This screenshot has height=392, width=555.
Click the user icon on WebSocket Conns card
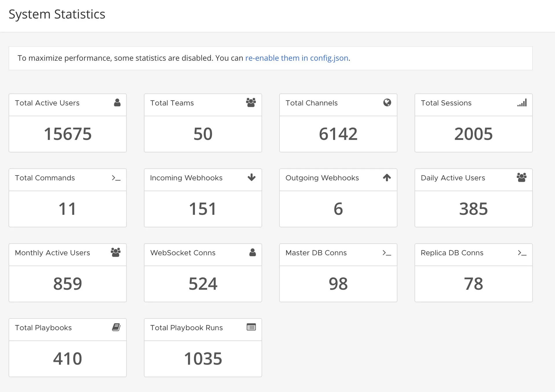pos(252,252)
